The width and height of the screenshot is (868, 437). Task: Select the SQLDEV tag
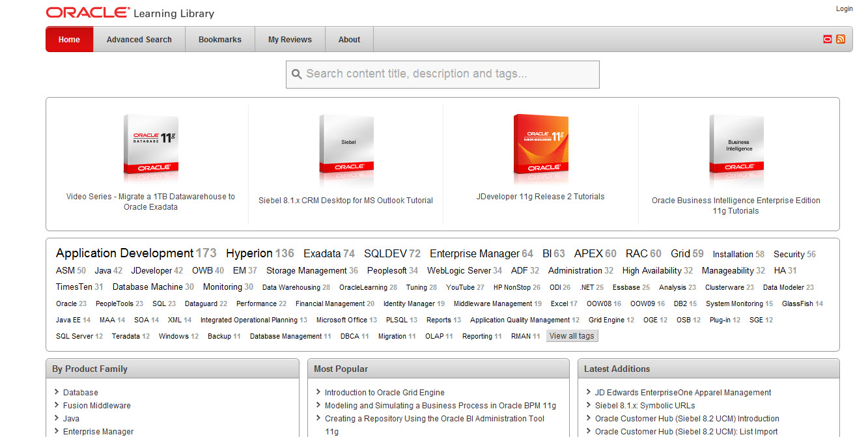(385, 254)
